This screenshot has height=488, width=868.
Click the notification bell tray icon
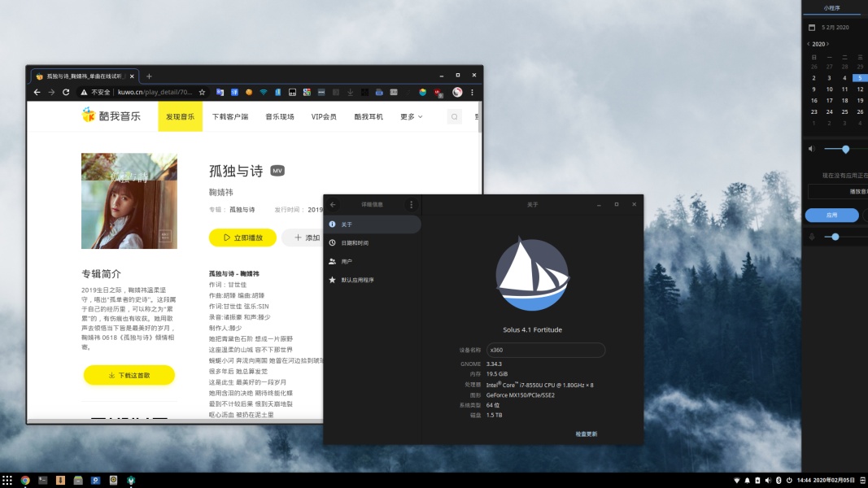[747, 480]
